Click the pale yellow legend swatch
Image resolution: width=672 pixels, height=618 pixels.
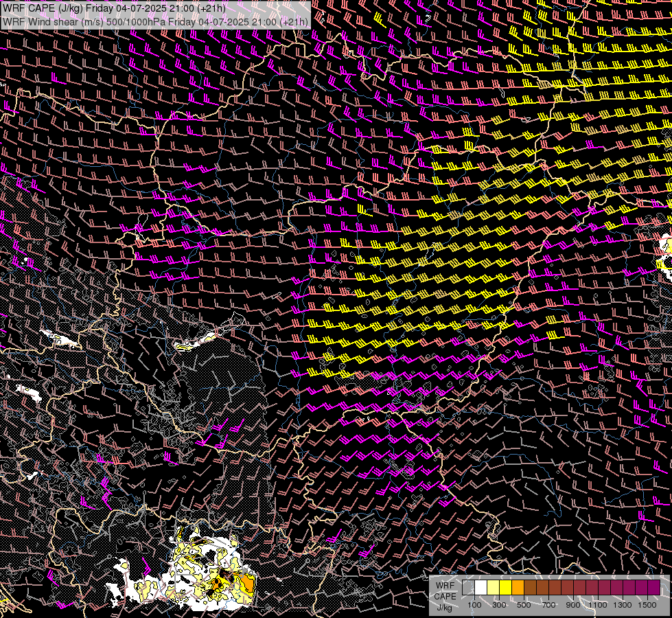click(494, 588)
